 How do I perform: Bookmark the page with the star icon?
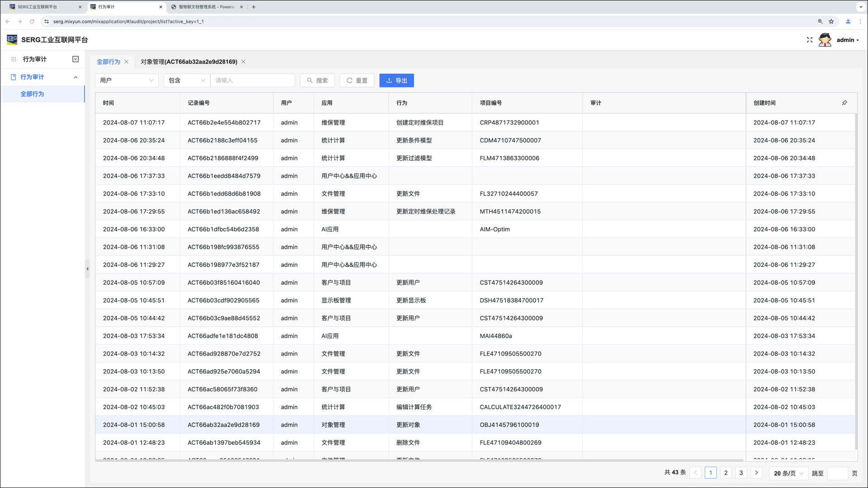click(x=831, y=21)
